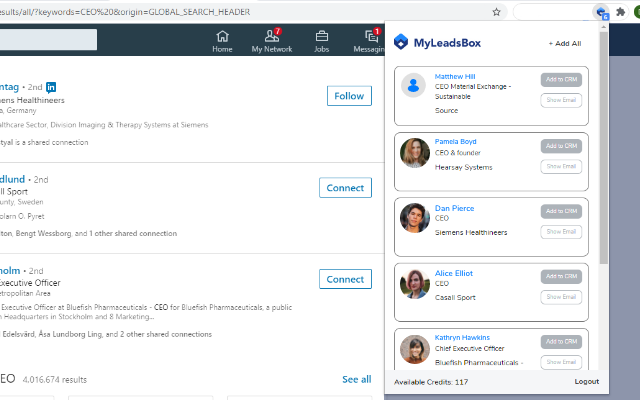Click the LinkedIn search field
This screenshot has height=400, width=640.
coord(48,39)
